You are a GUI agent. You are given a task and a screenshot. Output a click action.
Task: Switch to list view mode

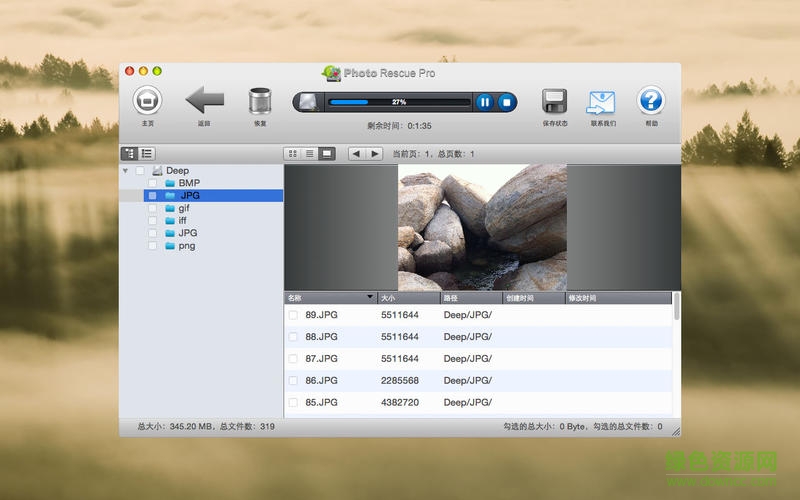point(310,154)
